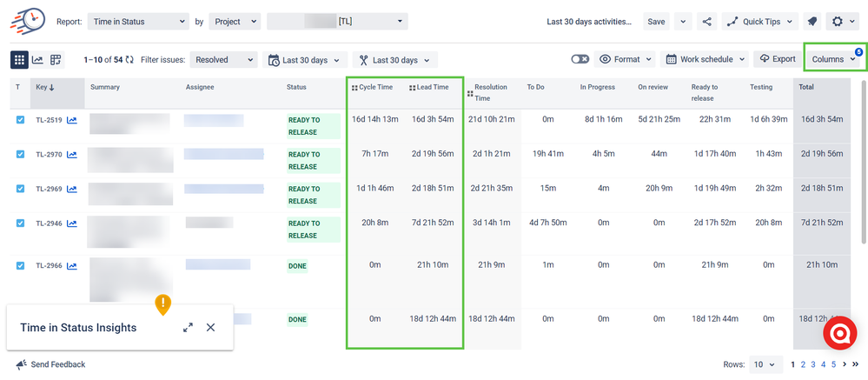Click the vertical scrollbar of the table
Image resolution: width=868 pixels, height=380 pixels.
tap(865, 162)
